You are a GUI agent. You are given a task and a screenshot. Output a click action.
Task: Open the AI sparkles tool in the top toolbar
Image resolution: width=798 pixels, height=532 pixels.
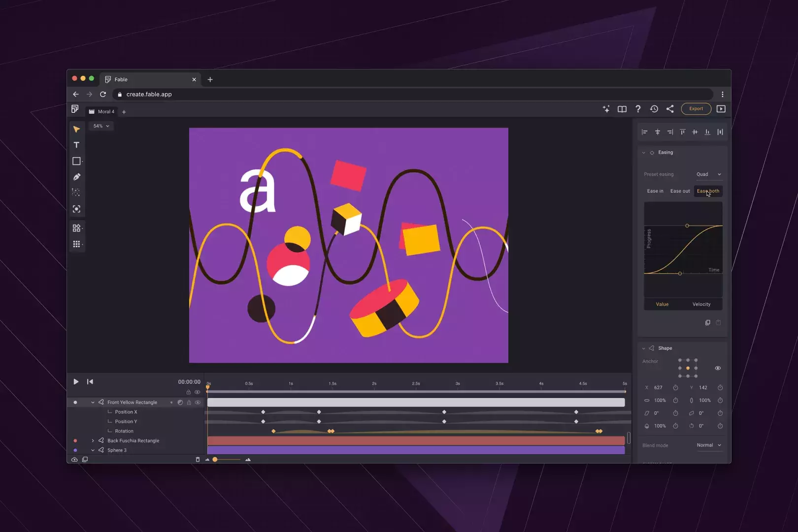tap(606, 109)
